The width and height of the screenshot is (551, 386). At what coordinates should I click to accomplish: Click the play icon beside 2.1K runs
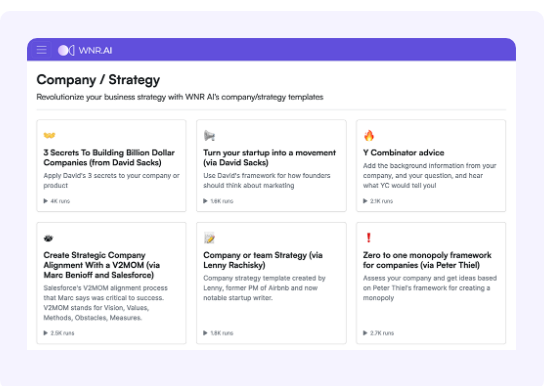click(365, 201)
